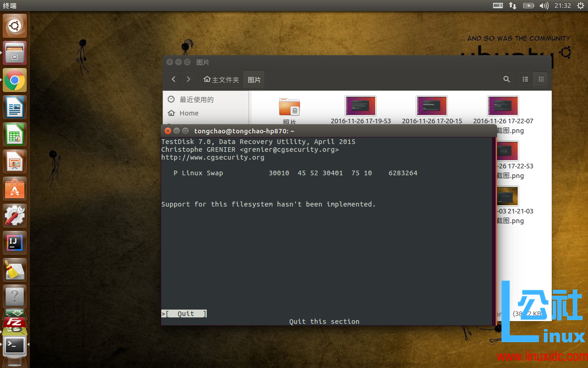Select the 照片 folder in Files
Screen dimensions: 588x368
pos(289,108)
